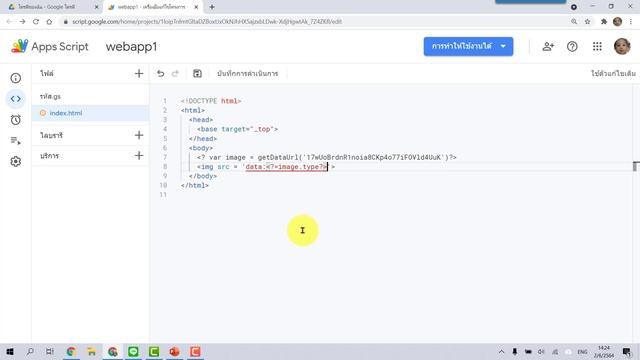Viewport: 640px width, 360px height.
Task: Go to browser home page
Action: pyautogui.click(x=49, y=22)
